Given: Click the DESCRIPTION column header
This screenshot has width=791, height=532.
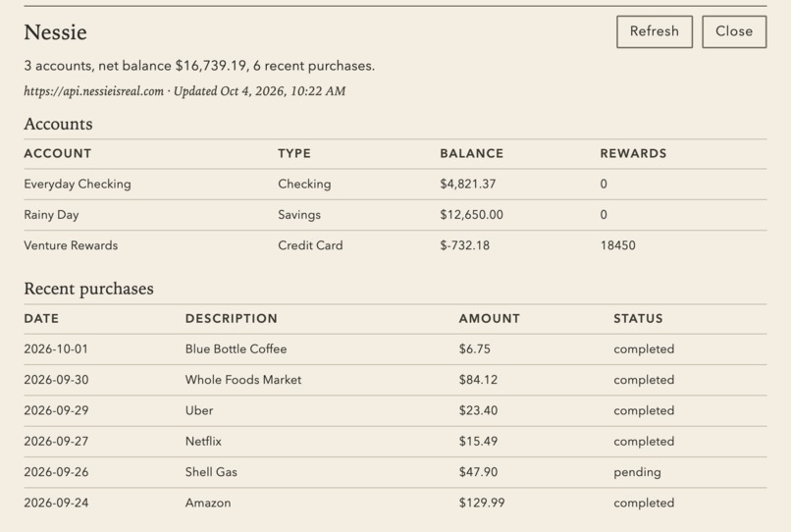Looking at the screenshot, I should pos(231,318).
